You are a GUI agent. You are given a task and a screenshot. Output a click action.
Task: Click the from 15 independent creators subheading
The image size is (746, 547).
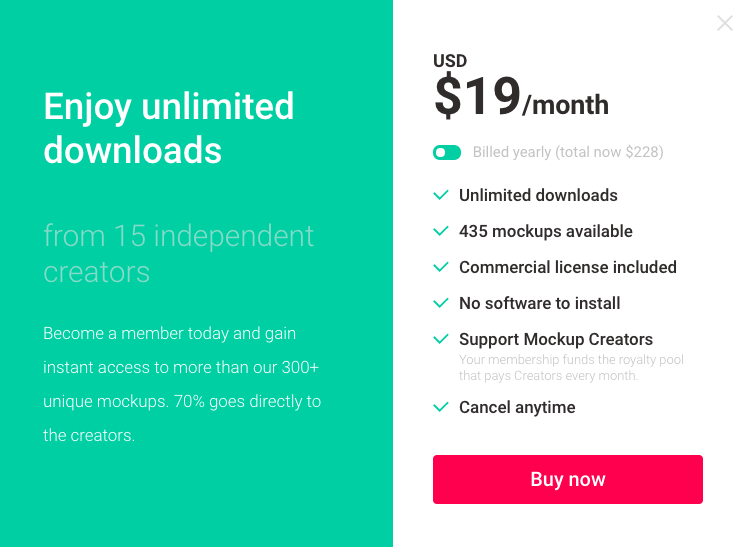point(178,253)
